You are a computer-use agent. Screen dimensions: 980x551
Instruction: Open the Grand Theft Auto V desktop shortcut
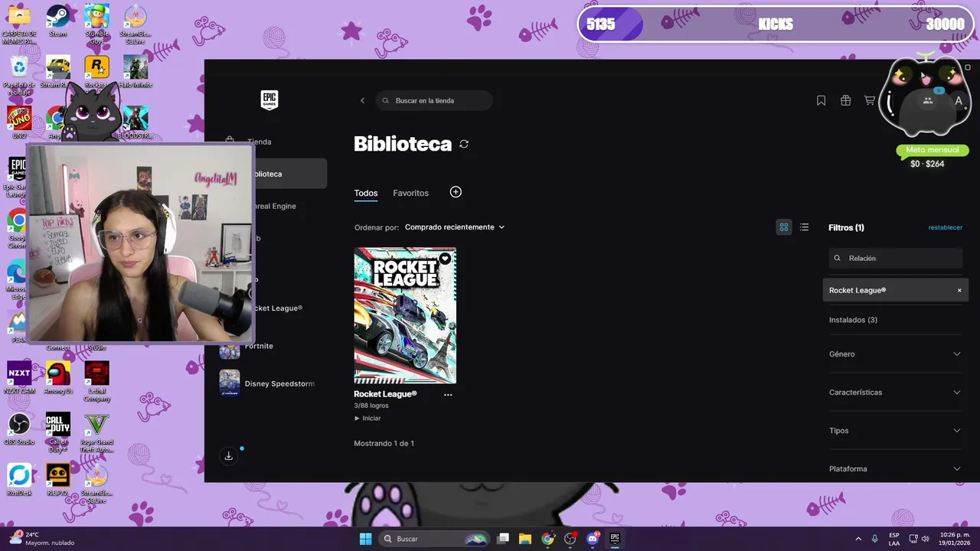coord(96,432)
